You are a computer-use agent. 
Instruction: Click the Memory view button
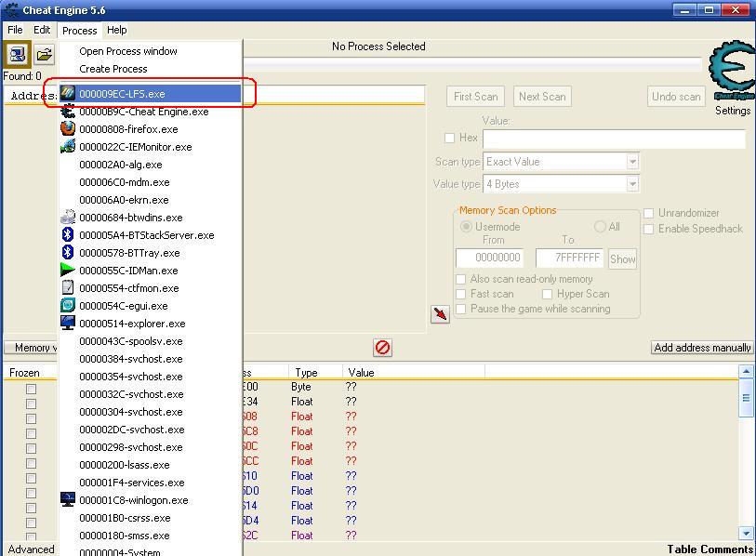point(32,347)
